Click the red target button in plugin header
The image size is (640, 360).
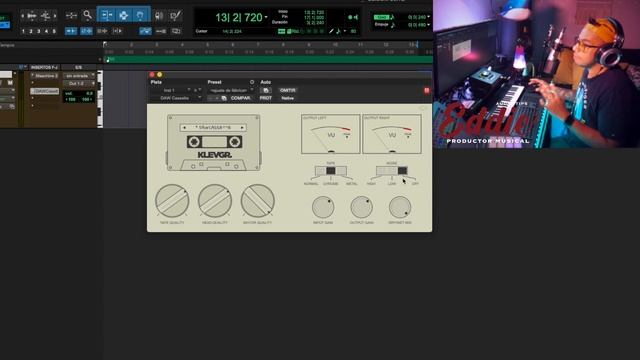[x=427, y=90]
